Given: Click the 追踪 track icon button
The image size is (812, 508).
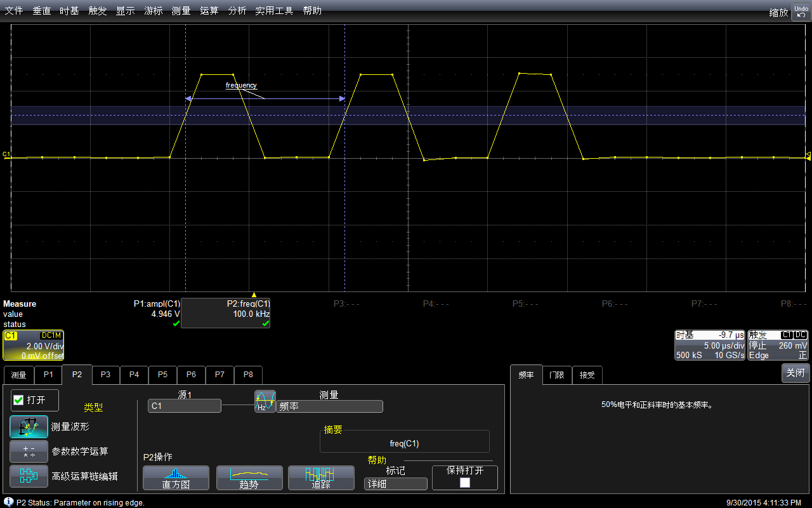Looking at the screenshot, I should pos(321,478).
